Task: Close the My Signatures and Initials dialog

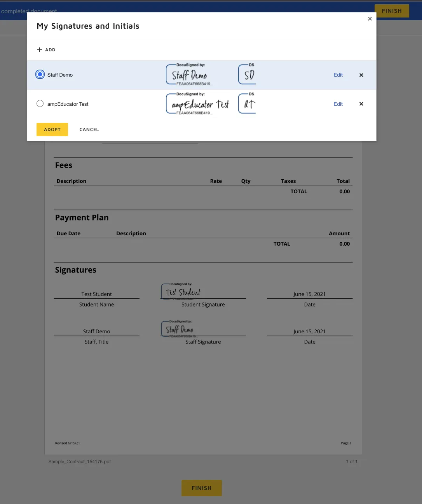Action: [x=370, y=19]
